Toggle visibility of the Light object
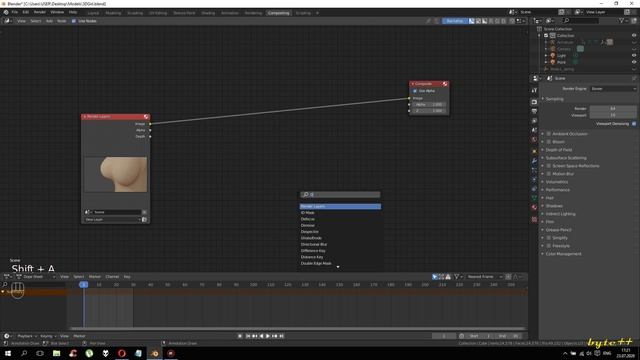Screen dimensions: 640x360 634,56
